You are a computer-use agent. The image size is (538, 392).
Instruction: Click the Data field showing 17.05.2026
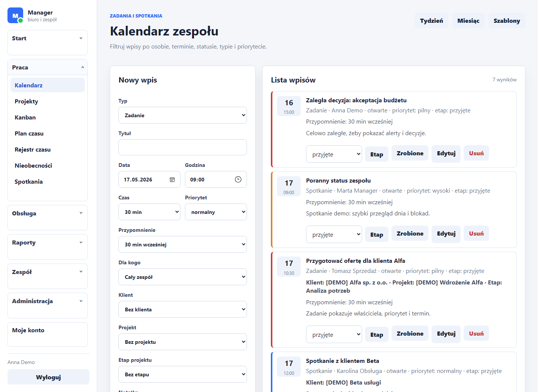click(149, 180)
